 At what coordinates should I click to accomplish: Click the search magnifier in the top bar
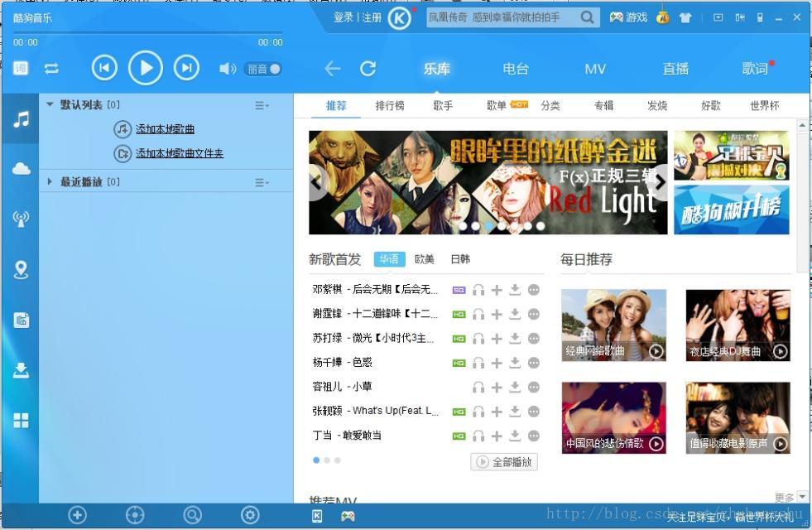pyautogui.click(x=587, y=17)
